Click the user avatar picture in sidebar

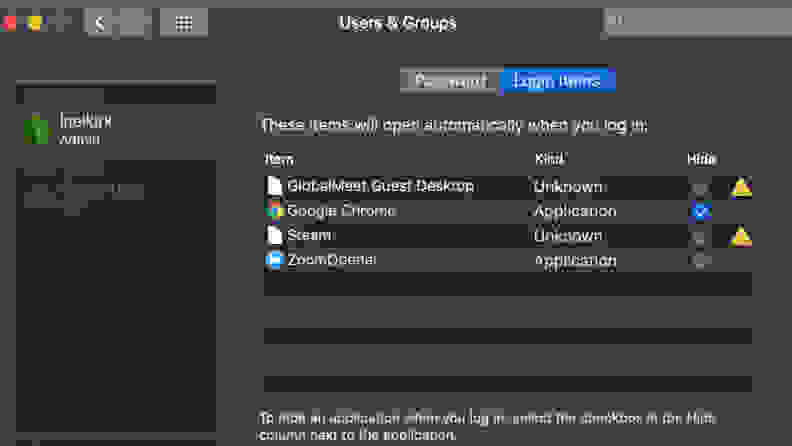[x=36, y=129]
